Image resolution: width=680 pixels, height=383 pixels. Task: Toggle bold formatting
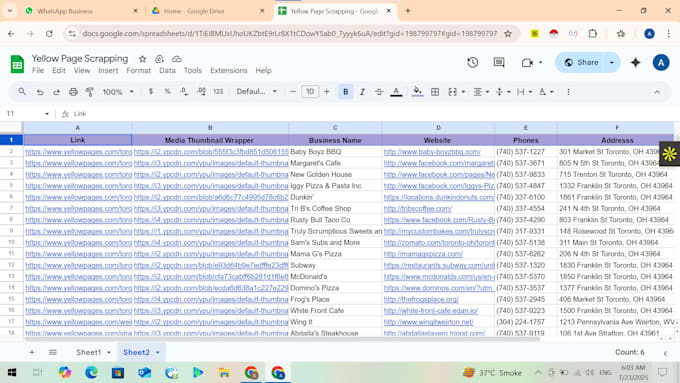tap(346, 92)
